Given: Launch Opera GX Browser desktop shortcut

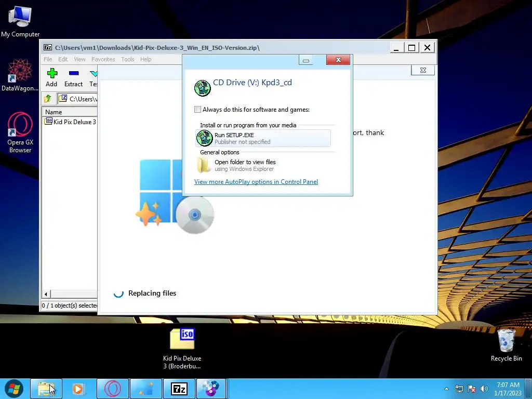Looking at the screenshot, I should click(20, 132).
